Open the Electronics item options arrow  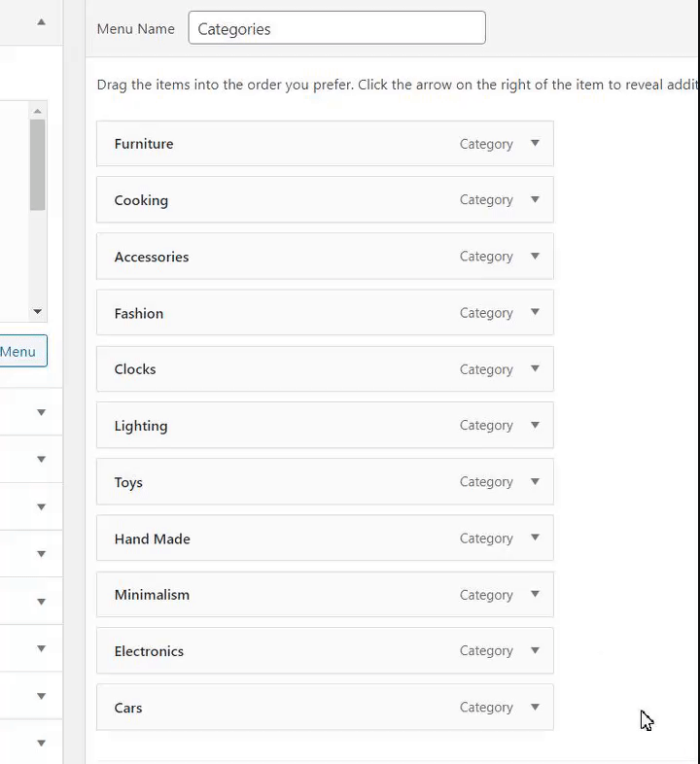[535, 651]
